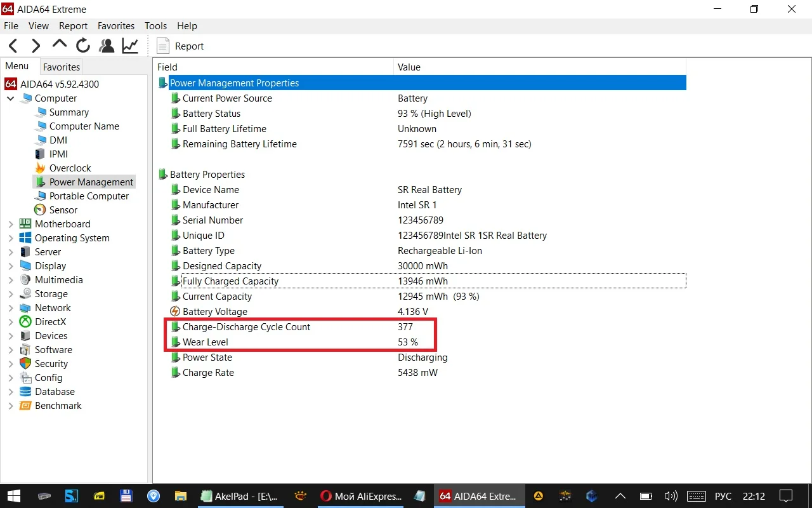Click the Benchmark icon in tree

coord(25,406)
